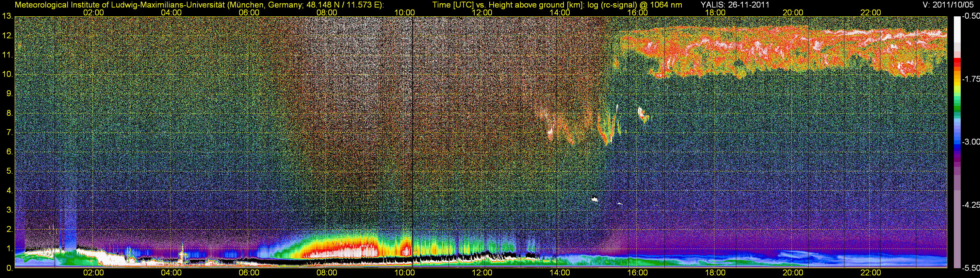The image size is (980, 278).
Task: Click the height axis label '13.'
Action: (x=7, y=16)
